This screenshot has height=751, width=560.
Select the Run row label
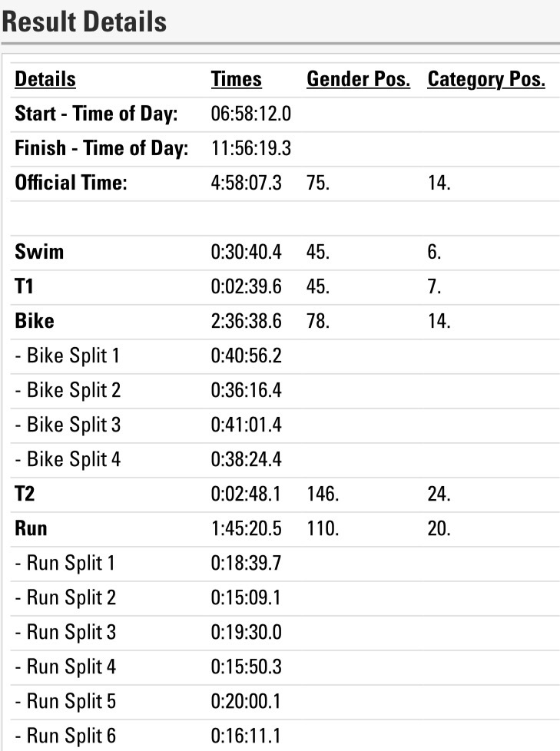[x=31, y=529]
